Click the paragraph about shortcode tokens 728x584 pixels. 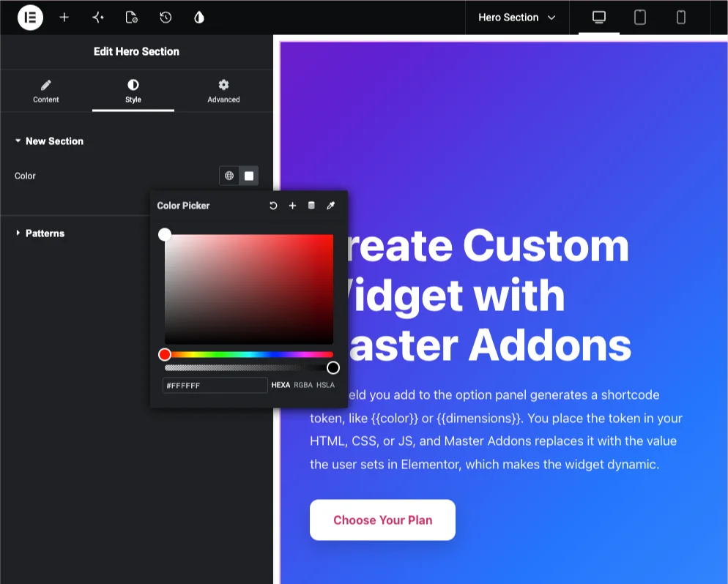[496, 430]
